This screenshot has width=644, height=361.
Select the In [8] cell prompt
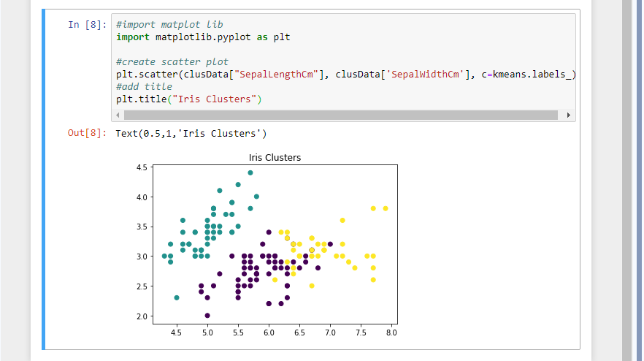point(87,25)
